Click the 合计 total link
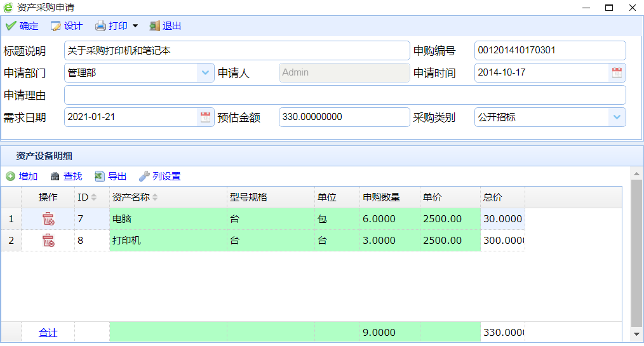 pyautogui.click(x=48, y=333)
